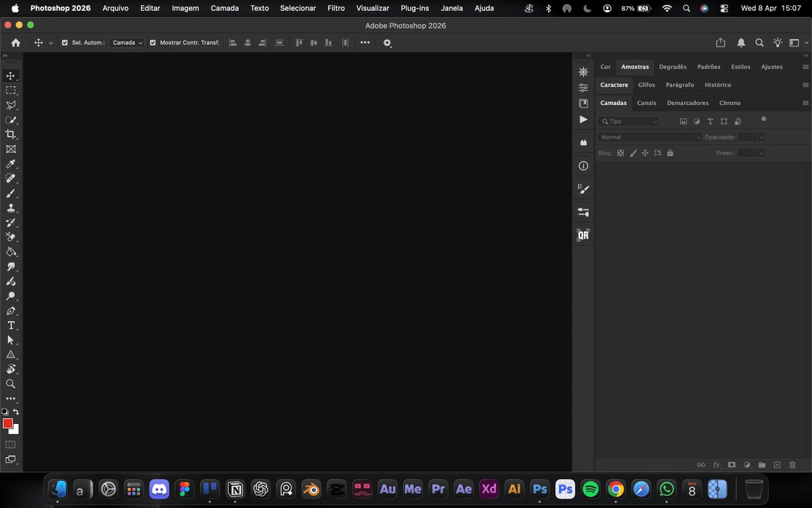Viewport: 812px width, 508px height.
Task: Open the Camada auto-select dropdown
Action: [x=127, y=43]
